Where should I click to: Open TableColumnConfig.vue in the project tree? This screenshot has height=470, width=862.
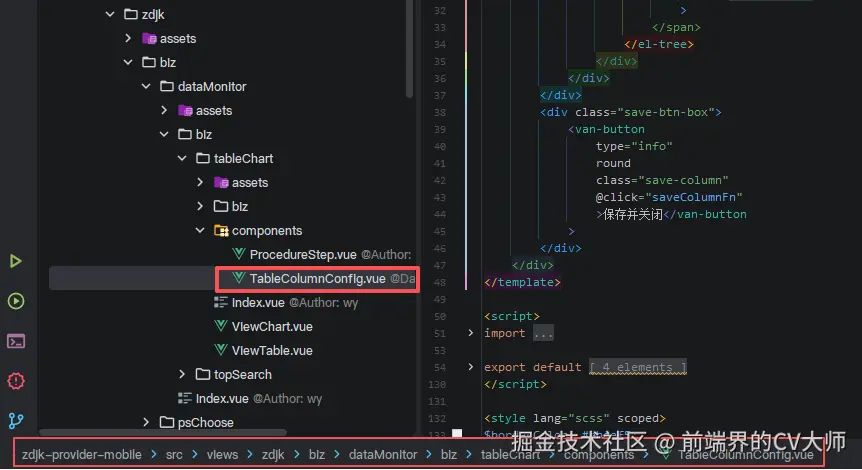point(317,279)
